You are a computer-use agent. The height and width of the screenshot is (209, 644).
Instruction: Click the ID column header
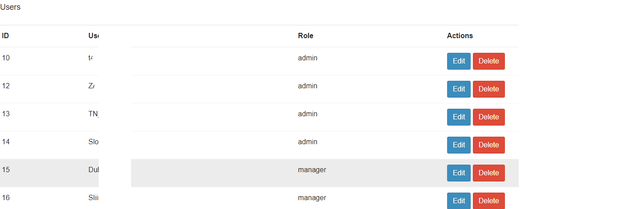click(5, 36)
